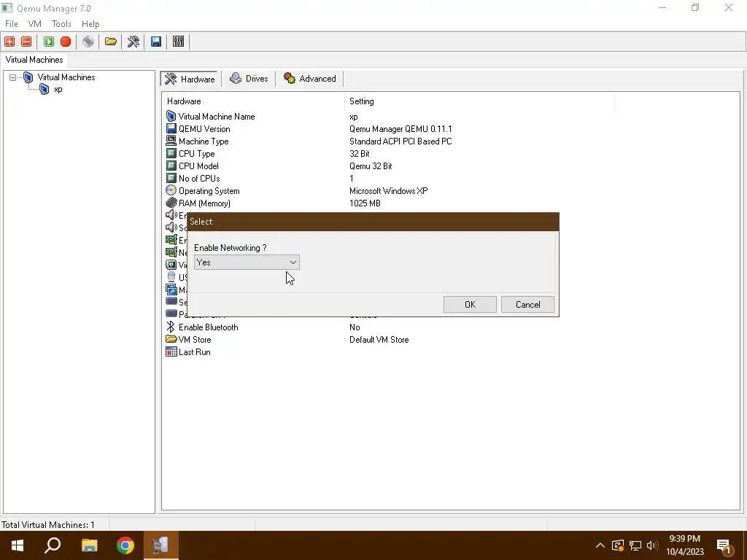Click the red plus add VM icon
Image resolution: width=747 pixels, height=560 pixels.
coord(9,42)
